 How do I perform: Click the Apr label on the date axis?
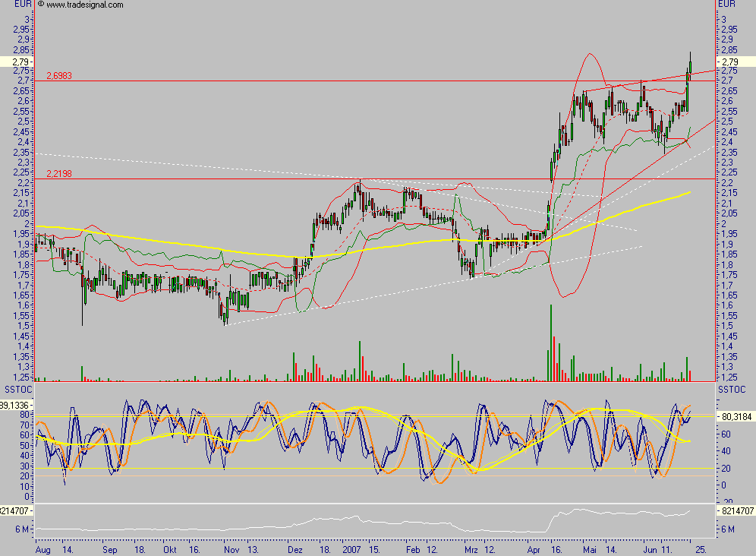(535, 548)
